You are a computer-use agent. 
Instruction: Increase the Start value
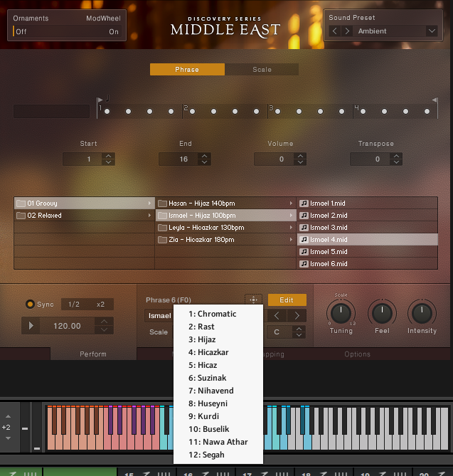point(108,156)
